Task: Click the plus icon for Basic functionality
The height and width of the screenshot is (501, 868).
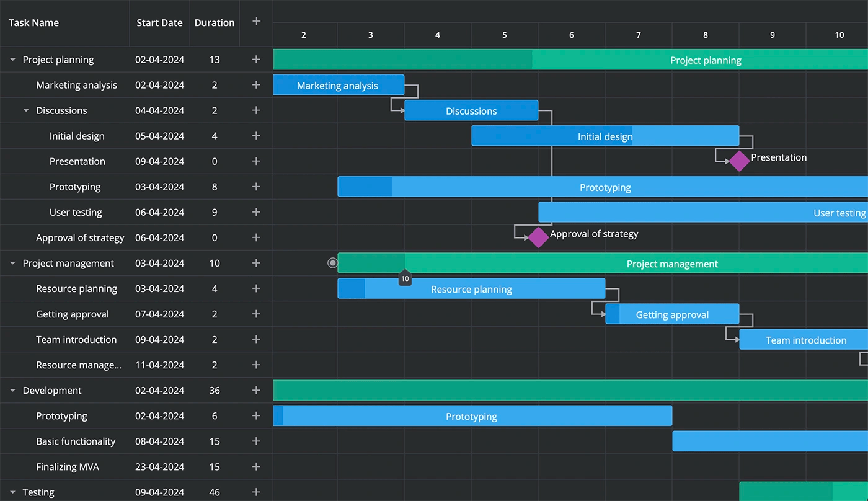Action: pos(256,441)
